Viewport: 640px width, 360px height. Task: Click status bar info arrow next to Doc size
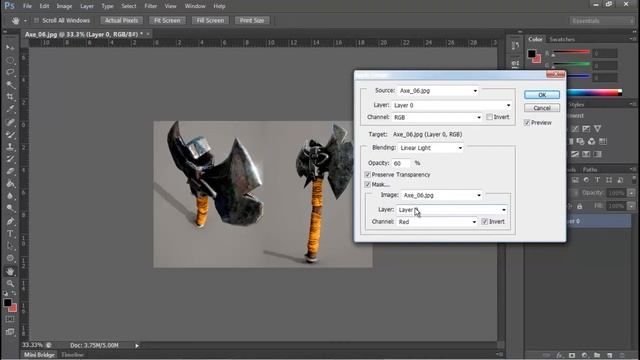(137, 346)
